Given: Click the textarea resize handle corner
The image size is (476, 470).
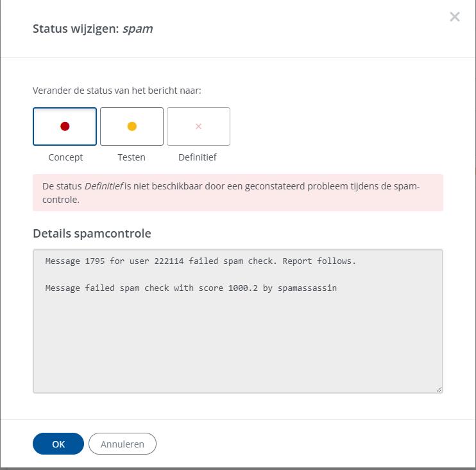Looking at the screenshot, I should [x=439, y=389].
